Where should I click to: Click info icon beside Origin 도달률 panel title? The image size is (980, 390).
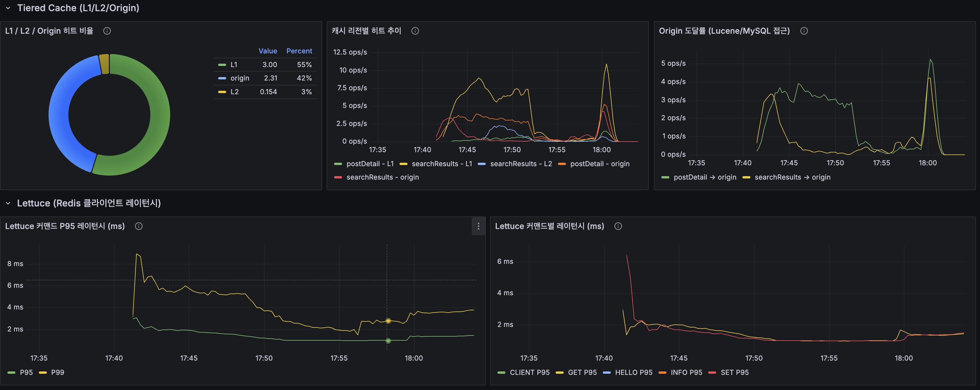click(804, 31)
